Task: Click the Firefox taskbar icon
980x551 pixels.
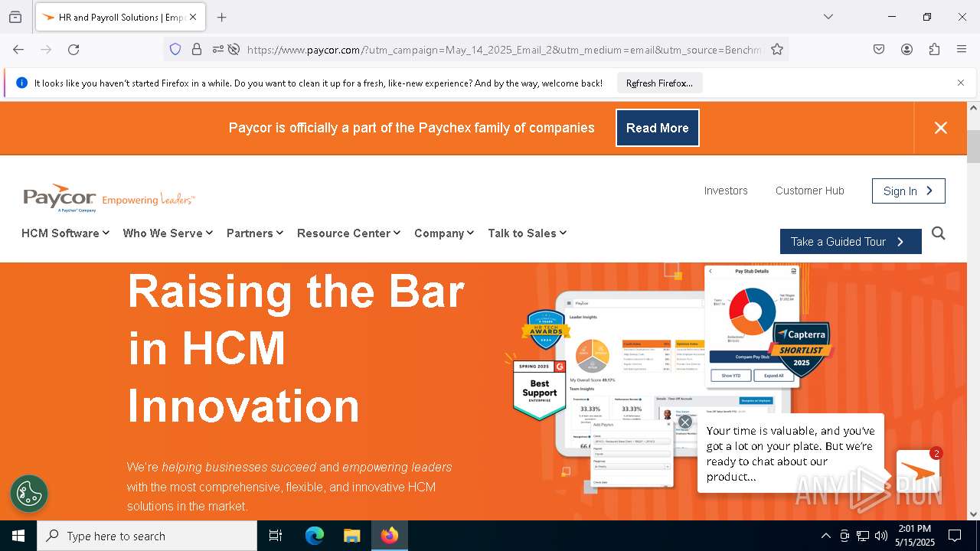Action: pyautogui.click(x=390, y=536)
